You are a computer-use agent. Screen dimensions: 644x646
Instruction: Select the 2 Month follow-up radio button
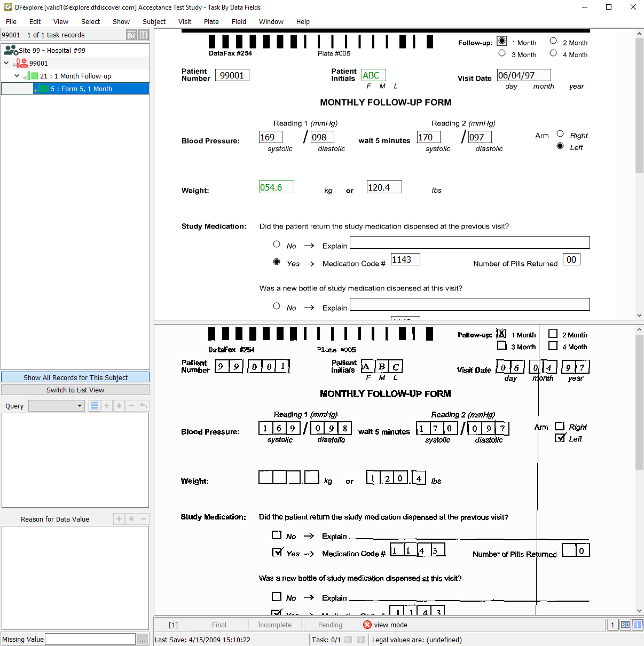[553, 41]
